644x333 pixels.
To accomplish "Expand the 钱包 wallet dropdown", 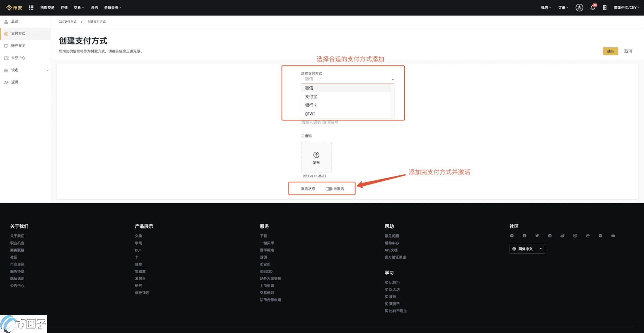I will tap(546, 8).
